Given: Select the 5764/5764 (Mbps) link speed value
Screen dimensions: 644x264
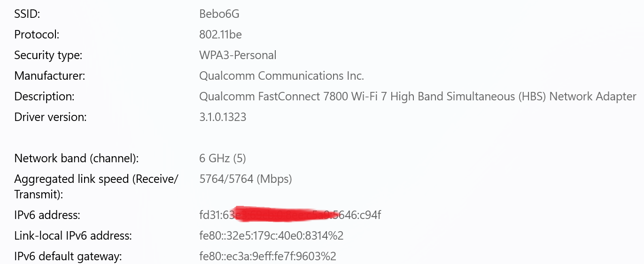Looking at the screenshot, I should coord(246,179).
